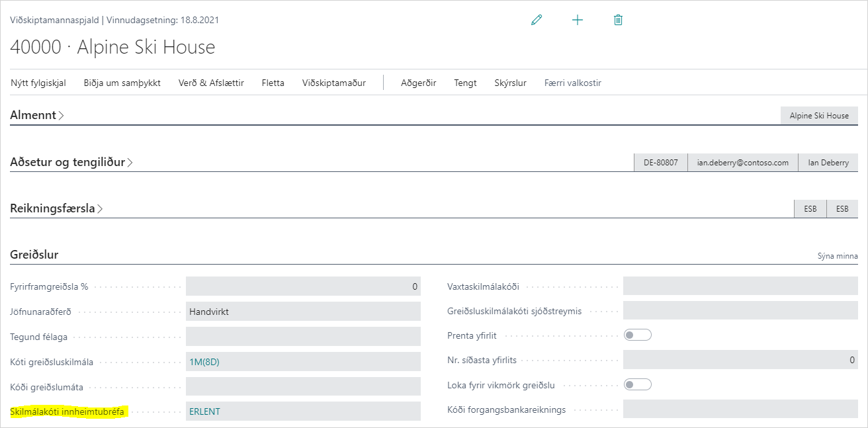The image size is (868, 428).
Task: Click the Biðja um samþykkt action
Action: pos(122,83)
